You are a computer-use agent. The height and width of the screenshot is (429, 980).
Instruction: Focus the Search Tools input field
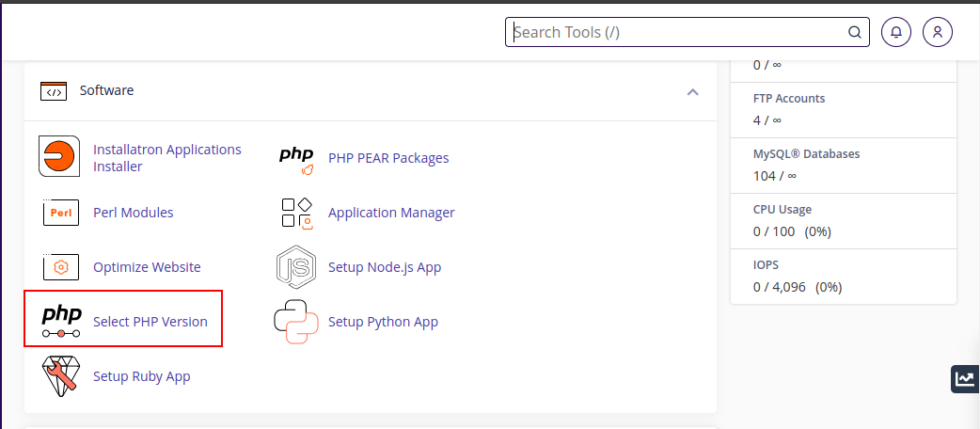[677, 32]
